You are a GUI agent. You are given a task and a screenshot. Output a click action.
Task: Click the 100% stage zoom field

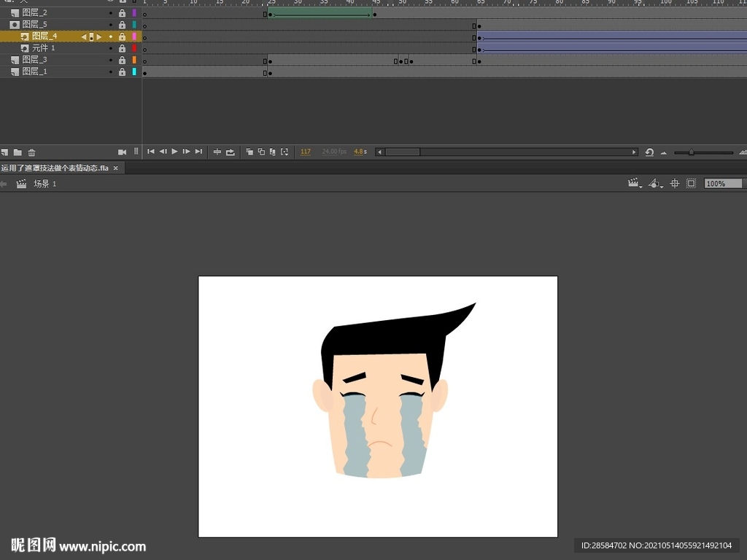(723, 184)
